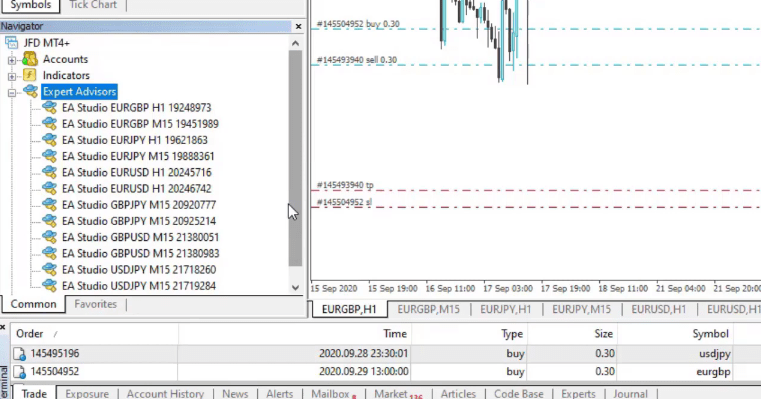Switch to the EURJPY,M15 chart tab
The width and height of the screenshot is (761, 399).
tap(581, 309)
